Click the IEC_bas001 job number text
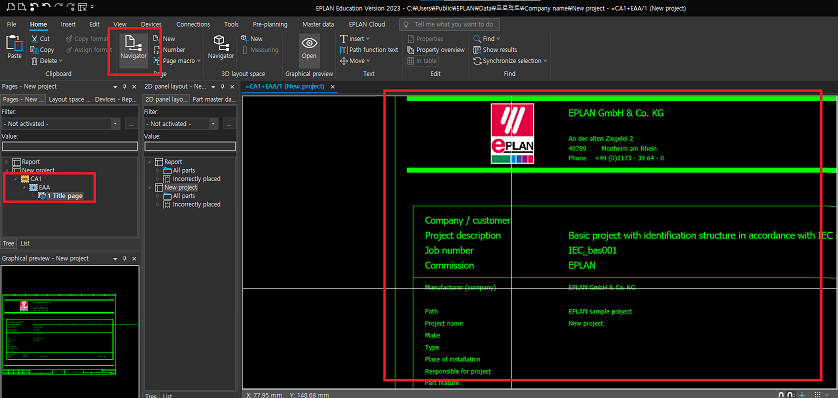Screen dimensions: 838x398 592,251
